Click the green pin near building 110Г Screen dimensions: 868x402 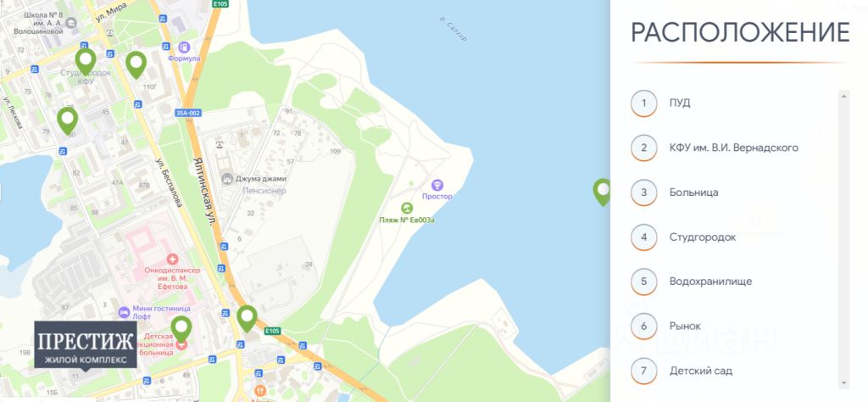coord(136,64)
